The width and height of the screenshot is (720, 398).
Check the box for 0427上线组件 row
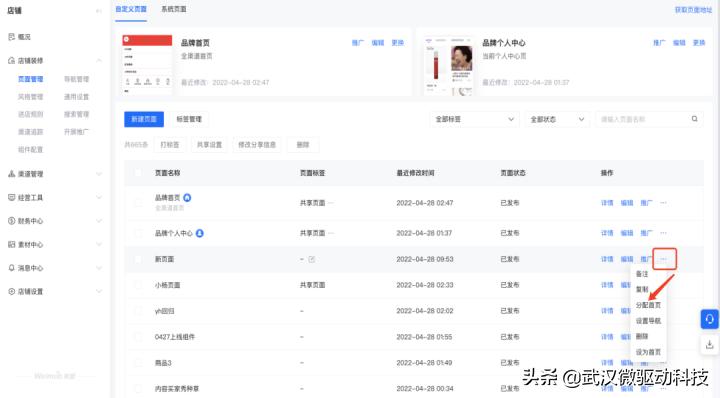pos(138,337)
